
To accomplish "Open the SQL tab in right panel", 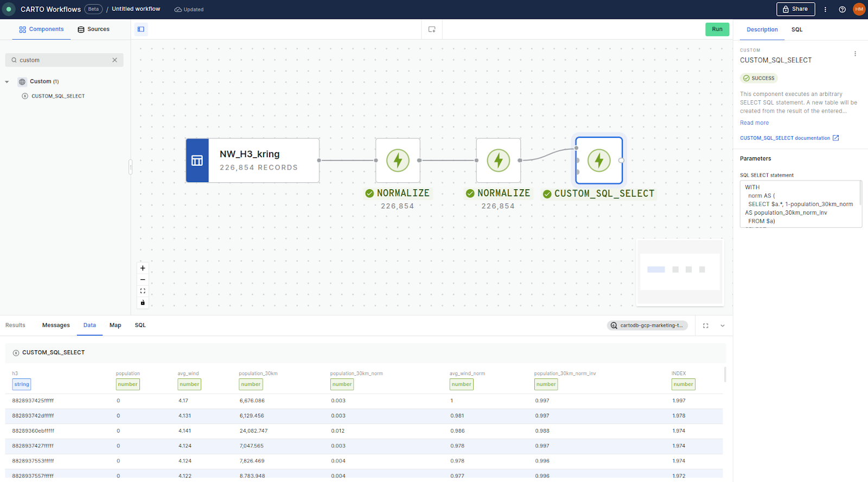I will [797, 30].
